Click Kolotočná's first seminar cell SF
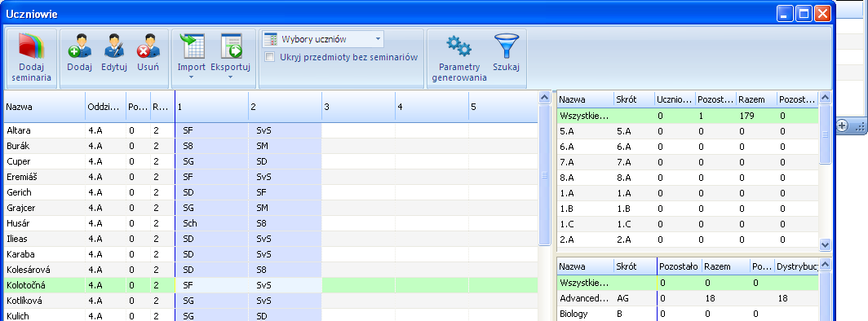This screenshot has width=868, height=321. point(211,285)
